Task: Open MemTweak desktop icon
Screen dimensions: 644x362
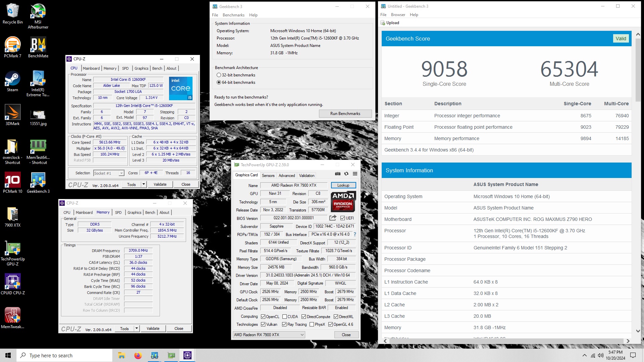Action: [13, 318]
